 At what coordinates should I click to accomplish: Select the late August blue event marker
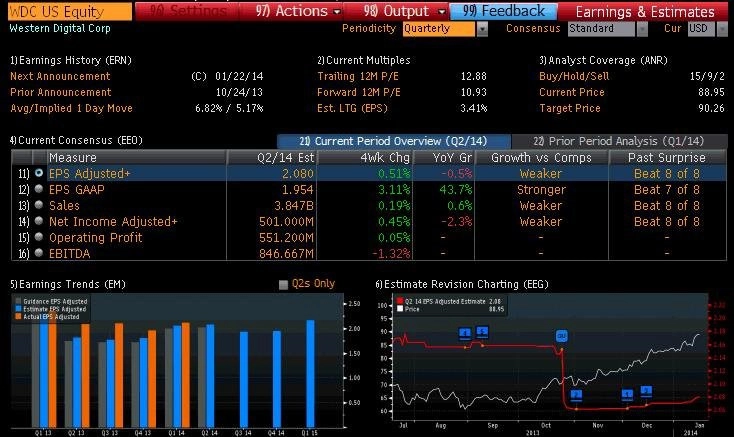[x=465, y=333]
